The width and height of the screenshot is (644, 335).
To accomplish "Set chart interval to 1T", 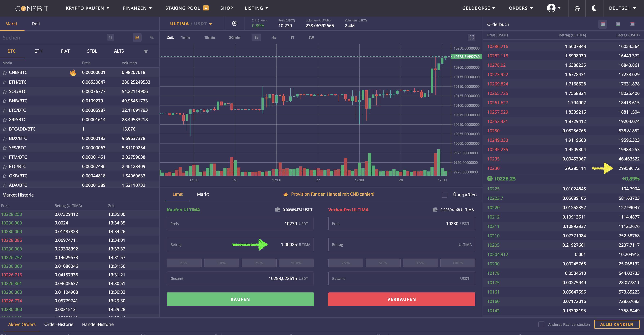I will [292, 38].
